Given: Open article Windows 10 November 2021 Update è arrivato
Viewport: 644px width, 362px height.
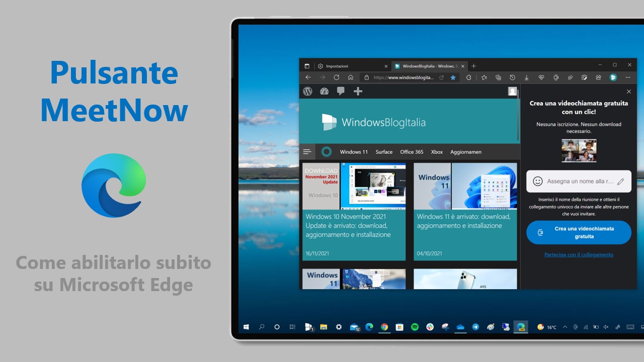Looking at the screenshot, I should click(348, 226).
